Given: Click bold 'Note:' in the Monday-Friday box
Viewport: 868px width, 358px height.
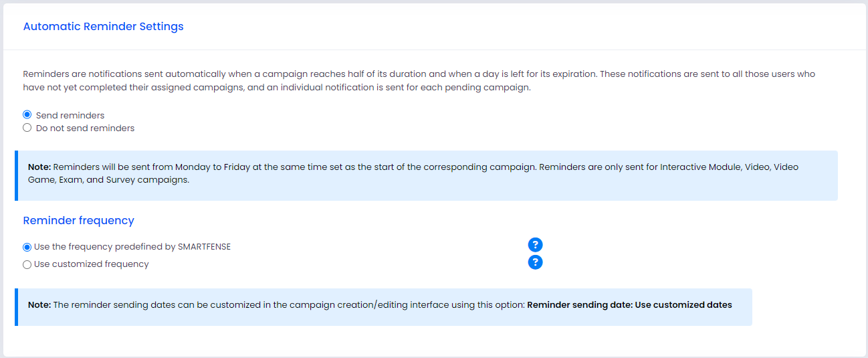Looking at the screenshot, I should [x=39, y=167].
